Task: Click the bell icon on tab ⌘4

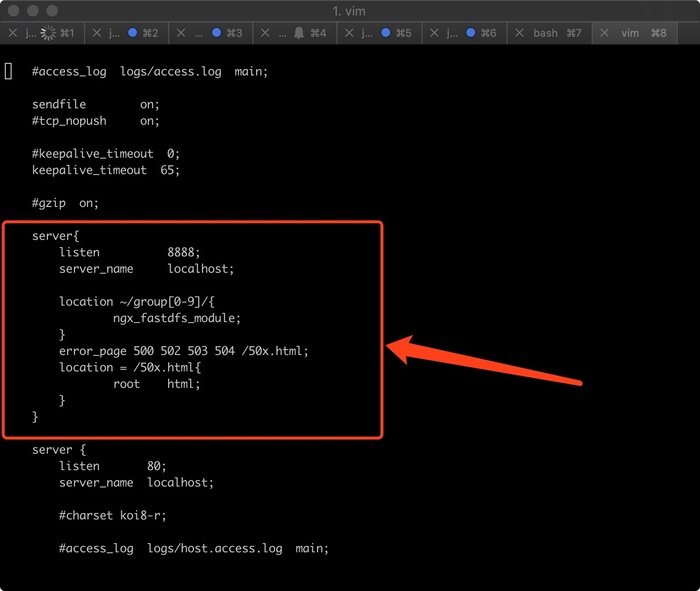Action: pyautogui.click(x=299, y=33)
